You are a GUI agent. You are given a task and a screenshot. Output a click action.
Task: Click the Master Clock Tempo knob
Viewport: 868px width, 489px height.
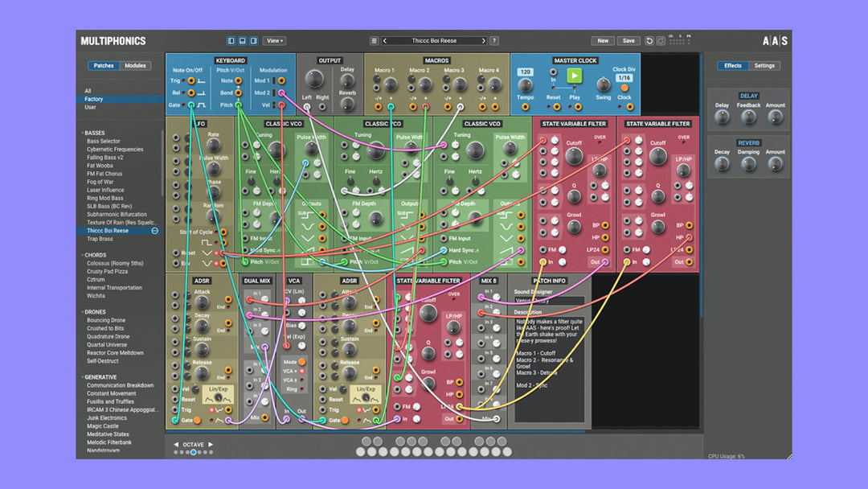(525, 85)
